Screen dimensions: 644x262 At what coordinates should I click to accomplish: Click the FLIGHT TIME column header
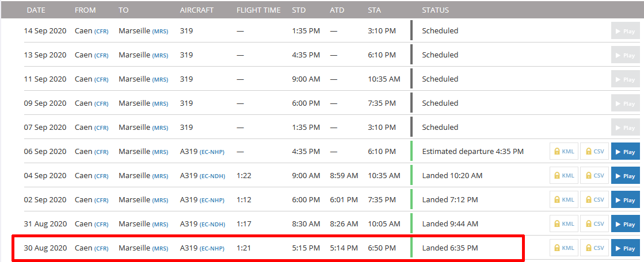pyautogui.click(x=259, y=10)
